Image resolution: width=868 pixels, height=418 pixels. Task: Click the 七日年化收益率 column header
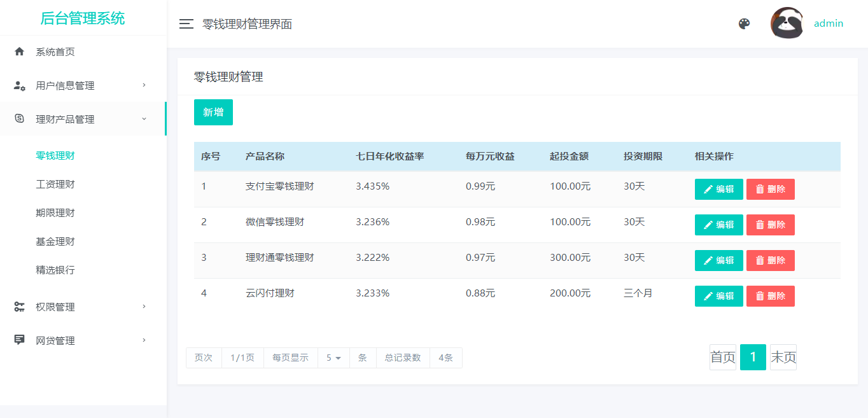click(390, 157)
